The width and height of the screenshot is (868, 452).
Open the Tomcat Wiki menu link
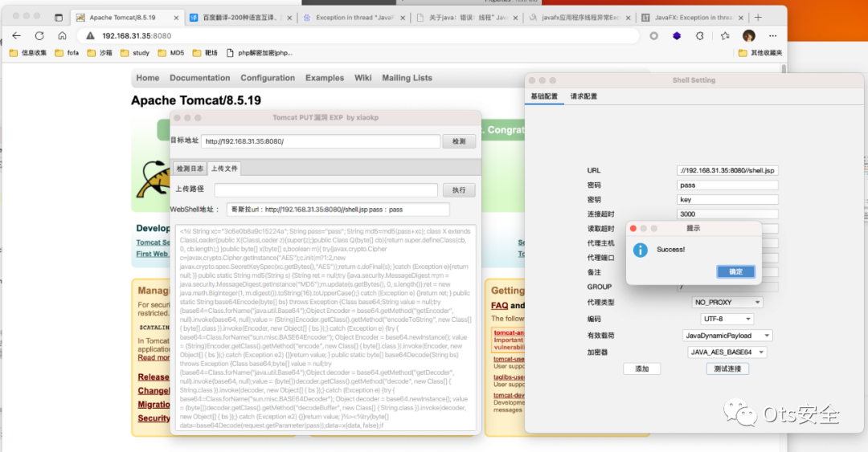[x=362, y=78]
